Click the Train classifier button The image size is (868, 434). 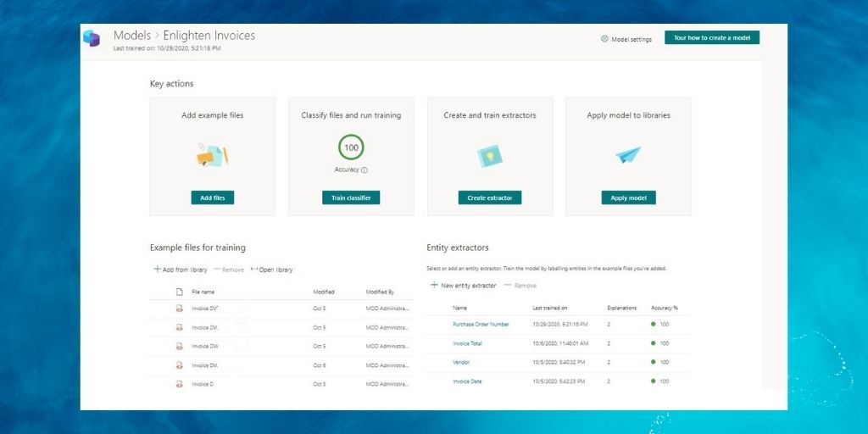pos(351,198)
